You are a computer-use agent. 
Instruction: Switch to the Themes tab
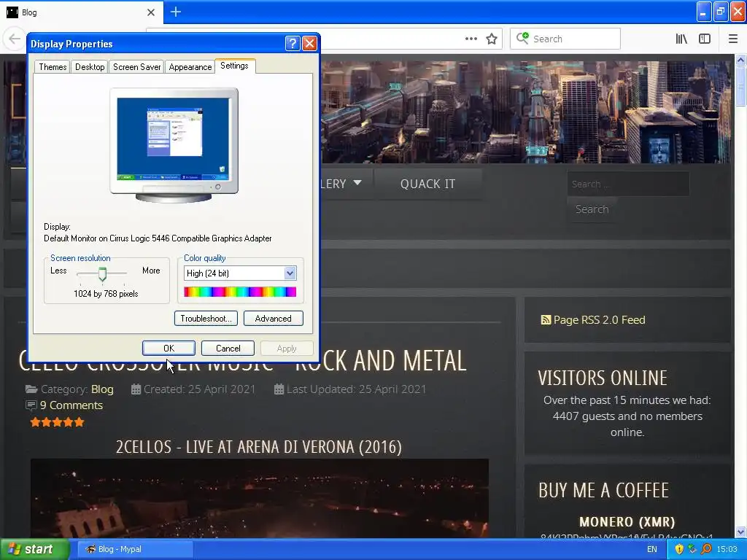pos(53,66)
